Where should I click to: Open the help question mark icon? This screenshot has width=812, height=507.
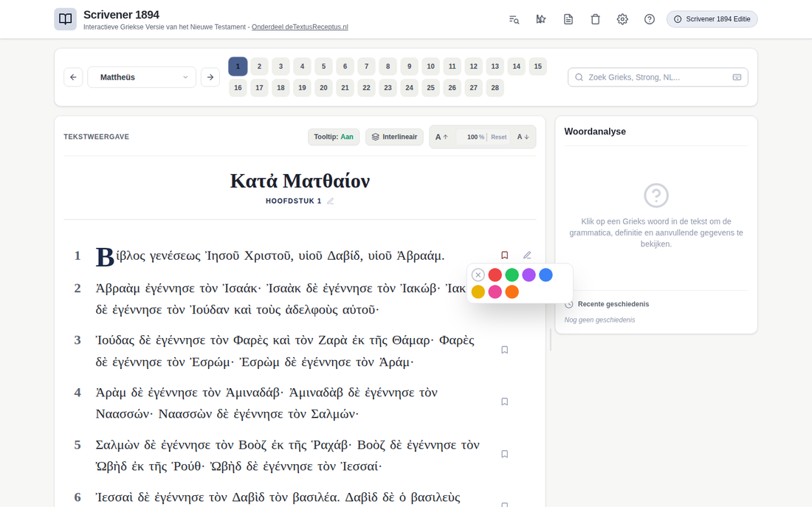pos(650,19)
